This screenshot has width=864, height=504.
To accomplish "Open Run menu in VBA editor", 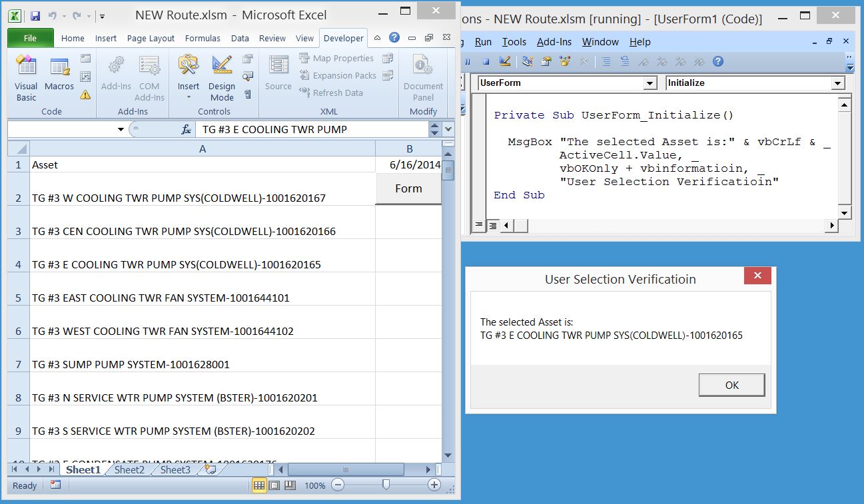I will click(483, 42).
